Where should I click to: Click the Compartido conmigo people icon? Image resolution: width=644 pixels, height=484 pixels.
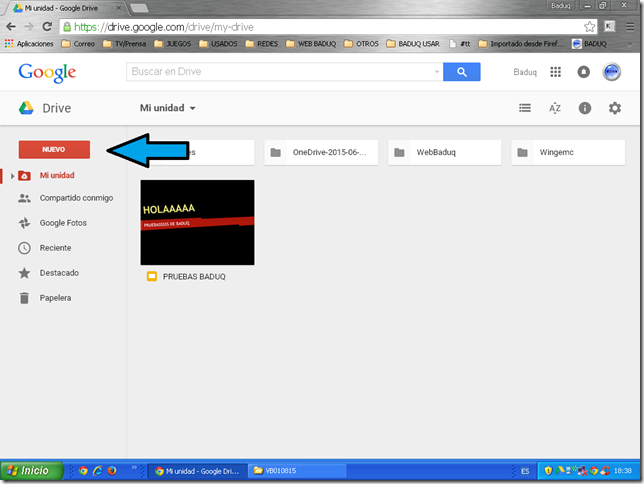[x=24, y=198]
